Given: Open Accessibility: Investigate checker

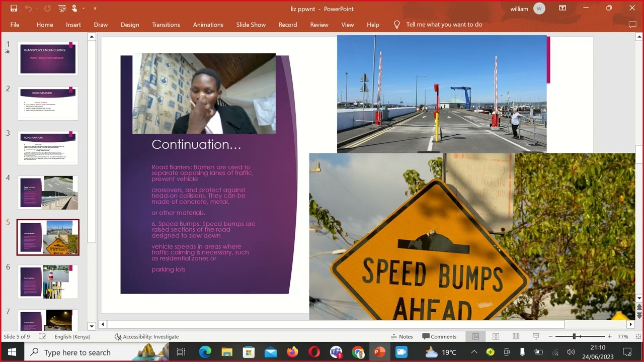Looking at the screenshot, I should (146, 337).
